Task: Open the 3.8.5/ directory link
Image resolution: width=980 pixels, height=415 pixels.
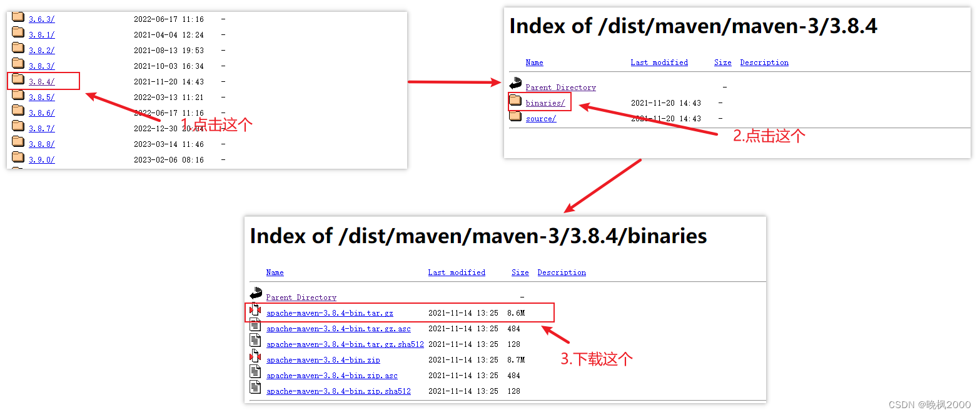Action: coord(42,97)
